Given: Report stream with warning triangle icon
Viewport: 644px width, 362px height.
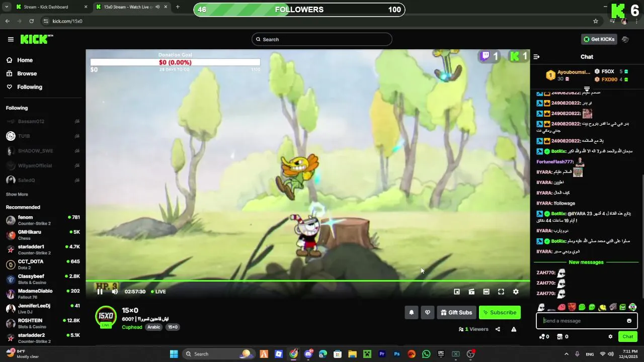Looking at the screenshot, I should [x=514, y=329].
